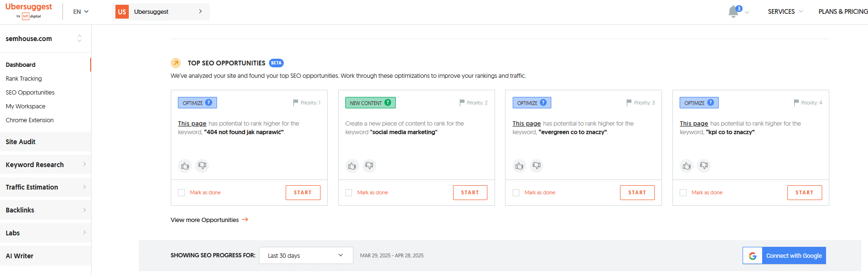868x275 pixels.
Task: Start the social media marketing content task
Action: click(x=470, y=192)
